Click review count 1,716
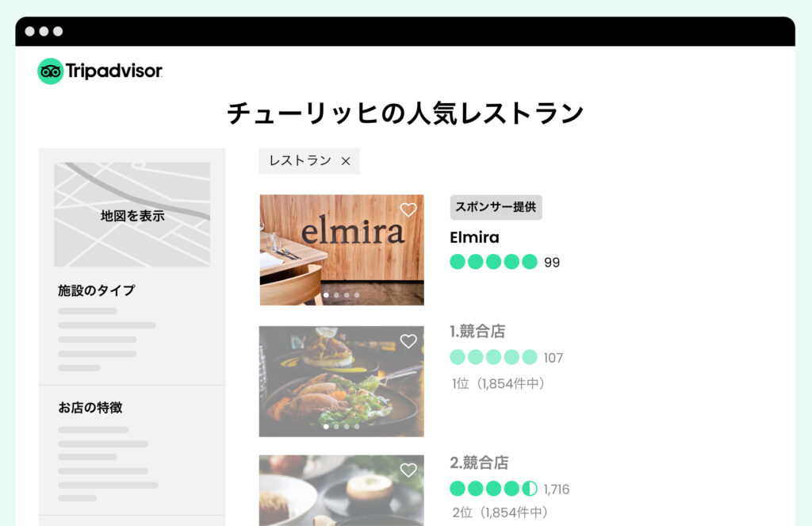 pos(556,490)
